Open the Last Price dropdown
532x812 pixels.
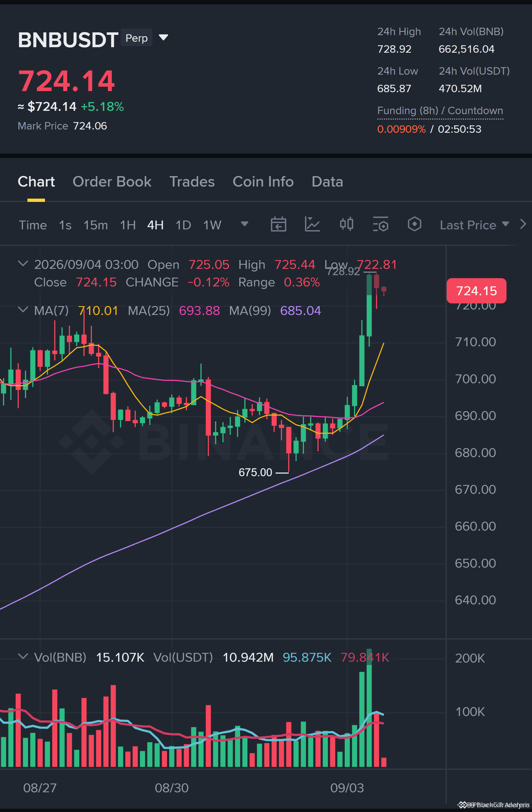click(x=474, y=225)
